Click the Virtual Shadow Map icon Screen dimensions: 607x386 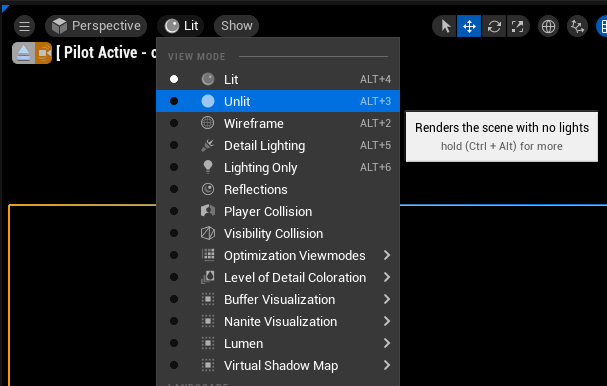click(x=208, y=365)
